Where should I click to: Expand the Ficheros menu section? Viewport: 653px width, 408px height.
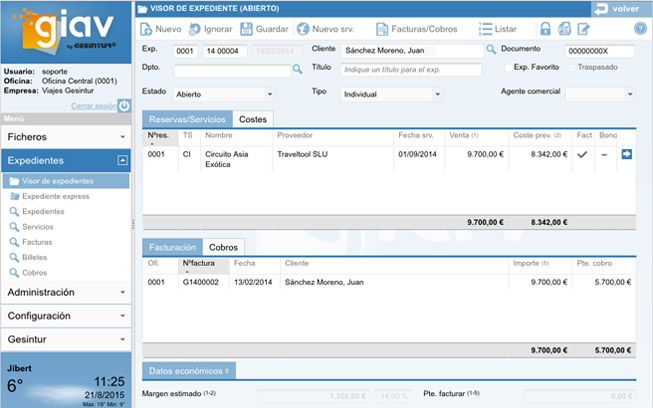tap(66, 137)
